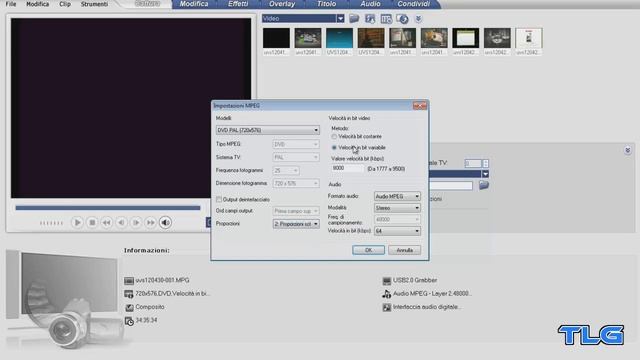Close the Impostazioni MPEG dialog
The width and height of the screenshot is (640, 360).
tap(420, 106)
